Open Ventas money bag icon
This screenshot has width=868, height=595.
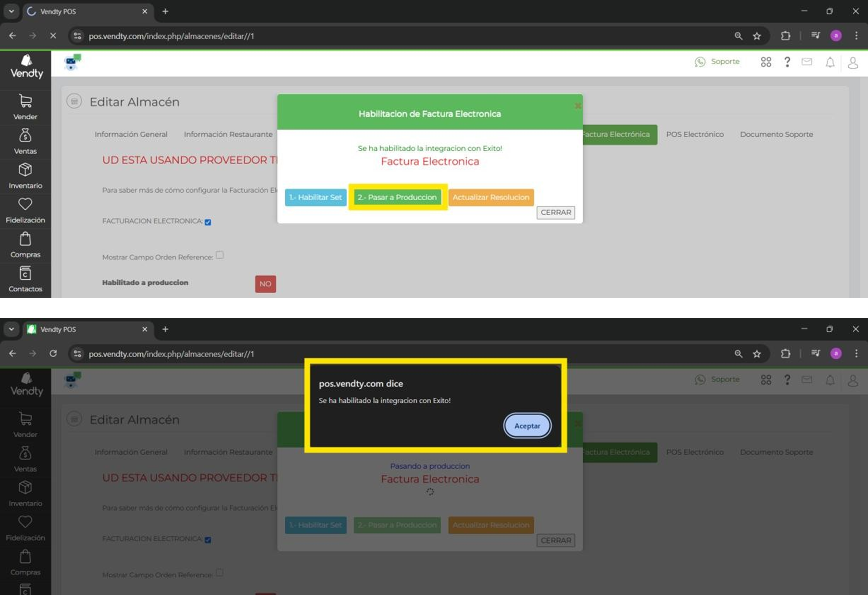(x=25, y=136)
